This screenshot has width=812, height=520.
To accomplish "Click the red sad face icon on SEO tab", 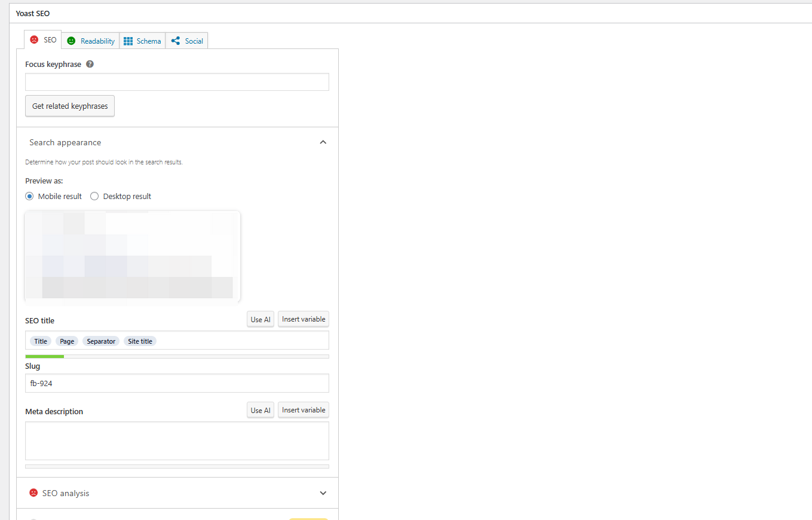I will pos(34,40).
